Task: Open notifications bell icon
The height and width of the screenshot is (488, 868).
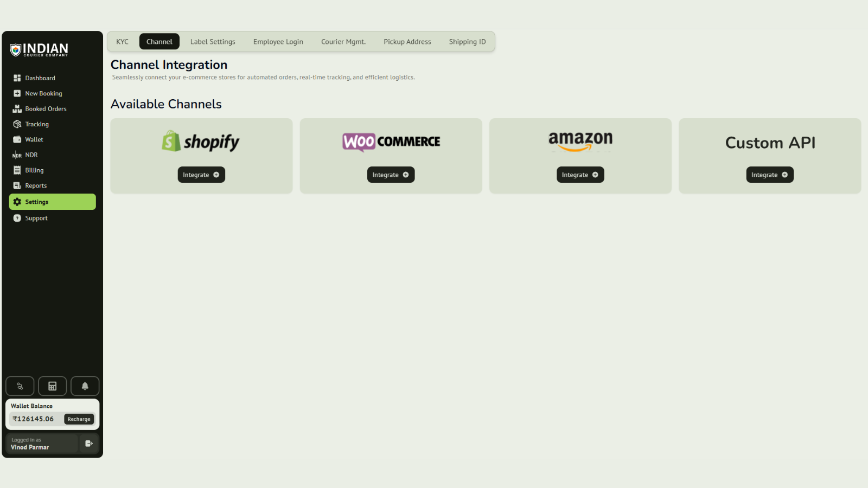Action: pos(85,386)
